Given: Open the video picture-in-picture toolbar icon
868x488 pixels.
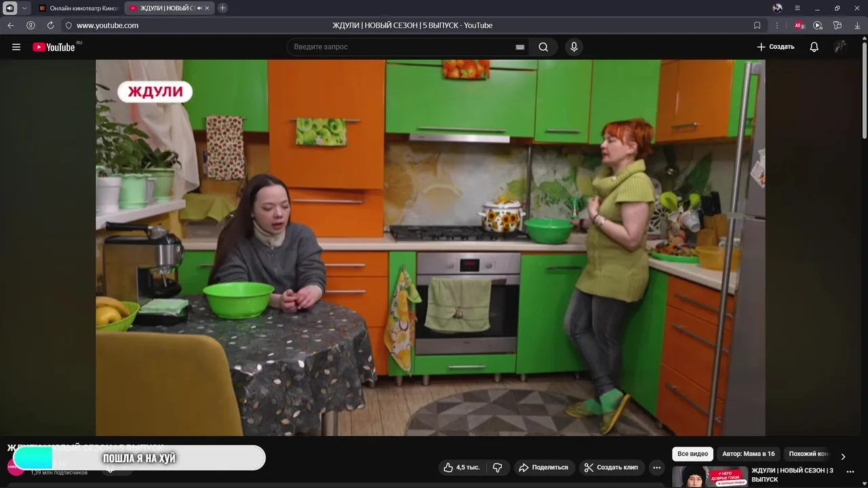Looking at the screenshot, I should 818,25.
